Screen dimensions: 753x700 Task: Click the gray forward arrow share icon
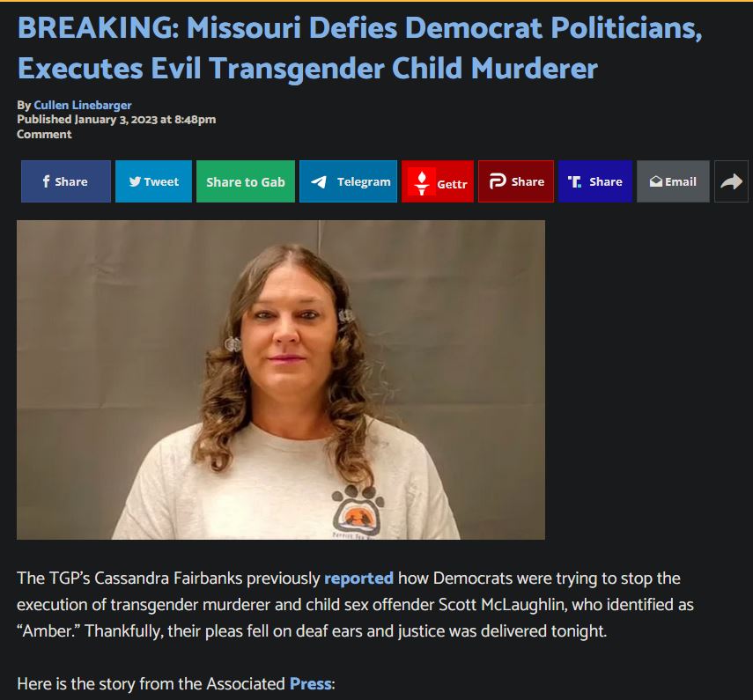731,181
